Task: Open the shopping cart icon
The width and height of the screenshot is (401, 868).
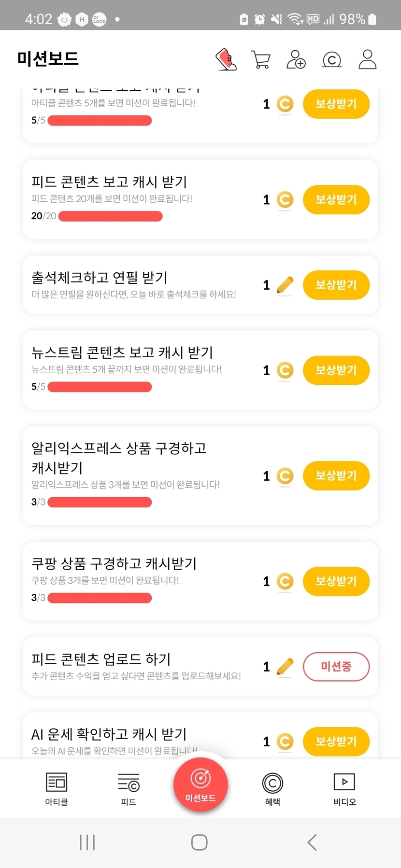Action: (261, 59)
